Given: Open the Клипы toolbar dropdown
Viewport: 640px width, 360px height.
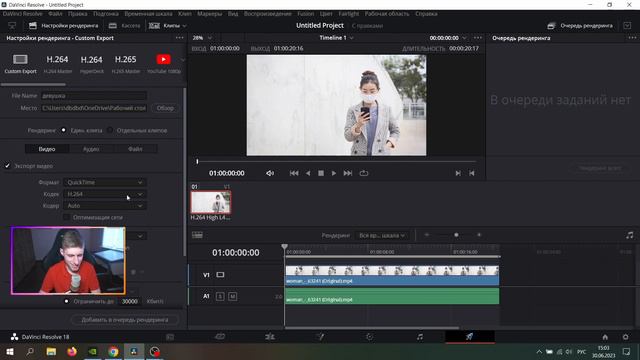Looking at the screenshot, I should coord(168,26).
